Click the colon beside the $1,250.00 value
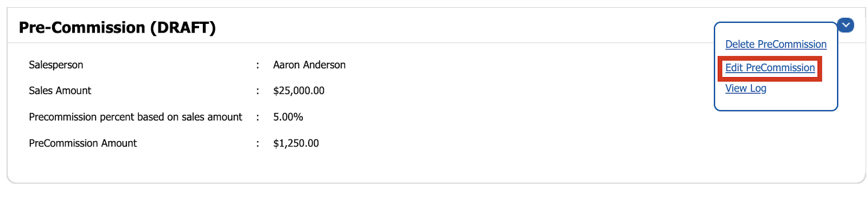 (x=258, y=144)
